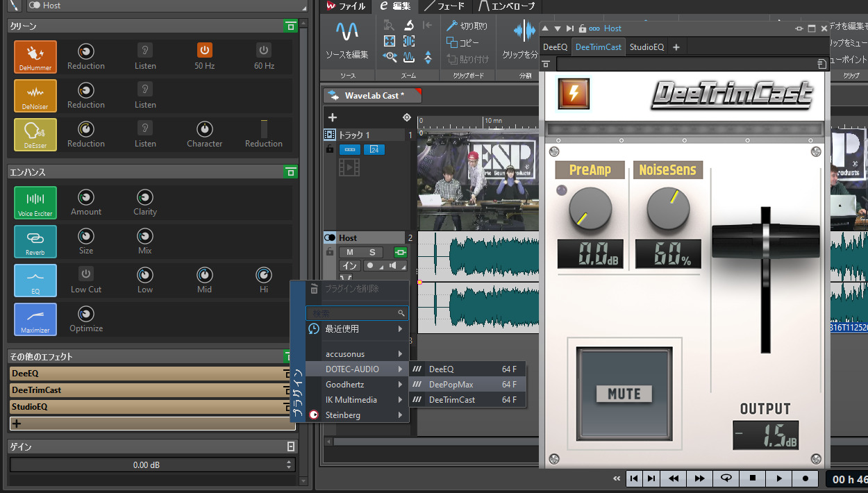Screen dimensions: 868x493
Task: Enable the 50 Hz DeHummer toggle
Action: (x=205, y=50)
